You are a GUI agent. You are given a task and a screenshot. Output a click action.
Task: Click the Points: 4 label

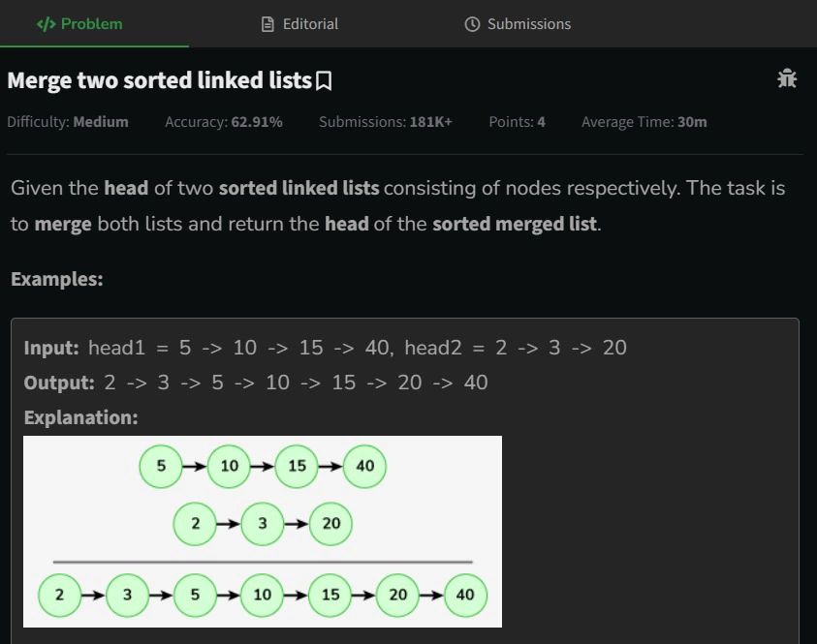pos(517,122)
